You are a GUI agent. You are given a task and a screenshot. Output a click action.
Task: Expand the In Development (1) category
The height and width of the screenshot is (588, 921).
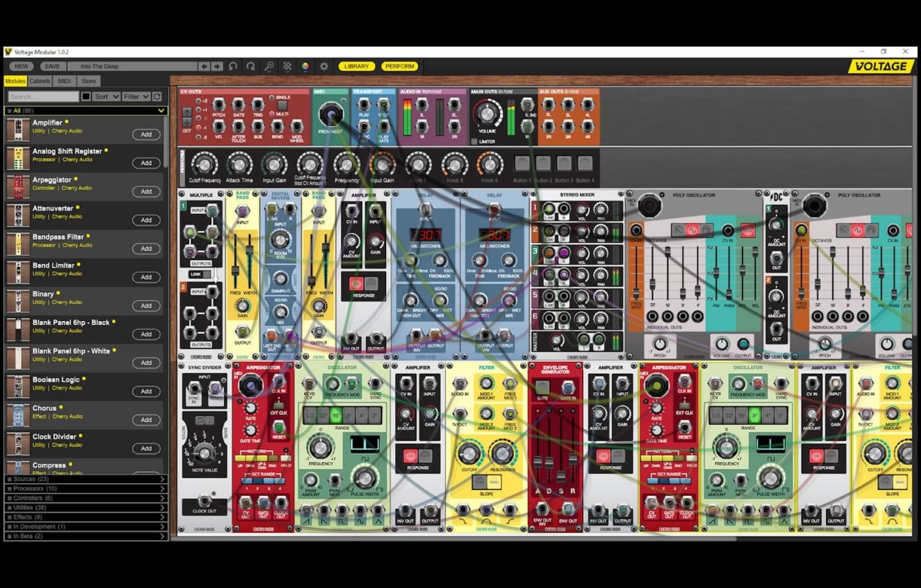(86, 527)
